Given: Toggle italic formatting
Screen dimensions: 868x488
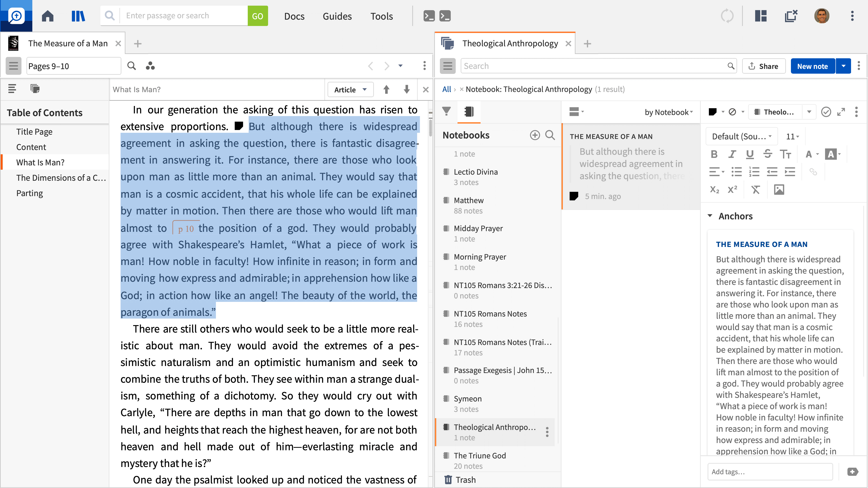Looking at the screenshot, I should 732,154.
